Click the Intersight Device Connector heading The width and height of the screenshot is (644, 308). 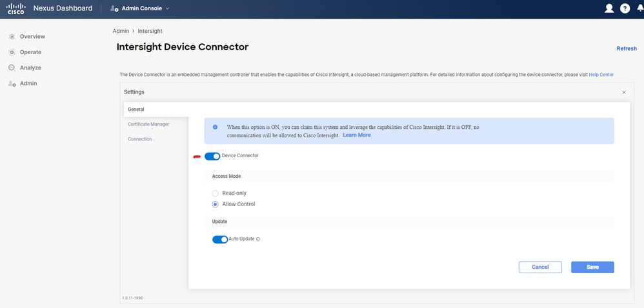[x=183, y=47]
